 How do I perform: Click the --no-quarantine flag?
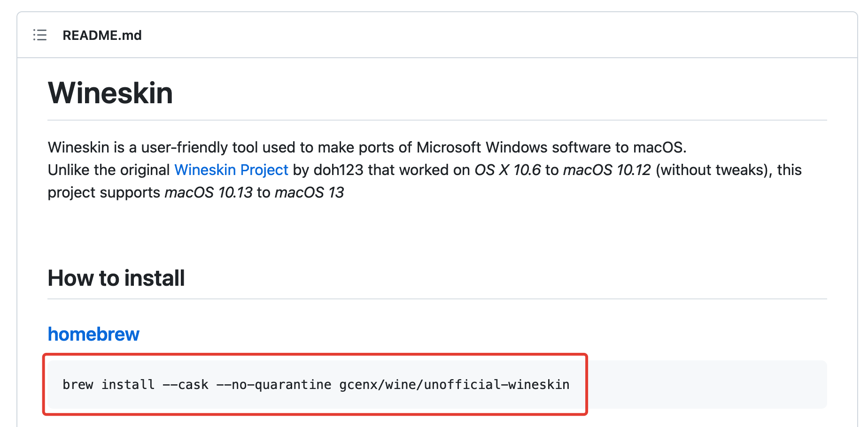273,385
